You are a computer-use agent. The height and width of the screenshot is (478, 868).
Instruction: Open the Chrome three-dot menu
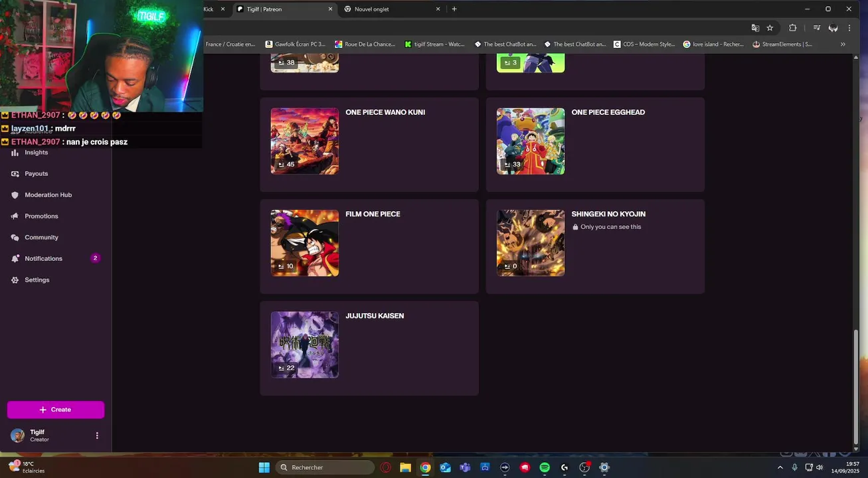[x=849, y=28]
